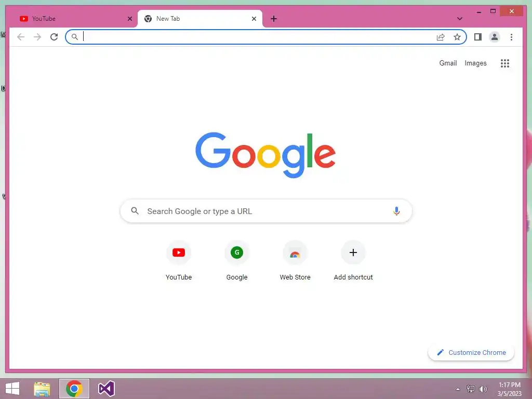532x399 pixels.
Task: Expand the tab search chevron
Action: click(459, 19)
